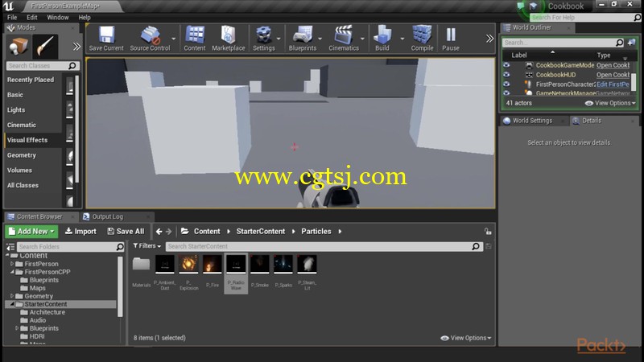Click the add folder icon in World Outliner

(631, 43)
